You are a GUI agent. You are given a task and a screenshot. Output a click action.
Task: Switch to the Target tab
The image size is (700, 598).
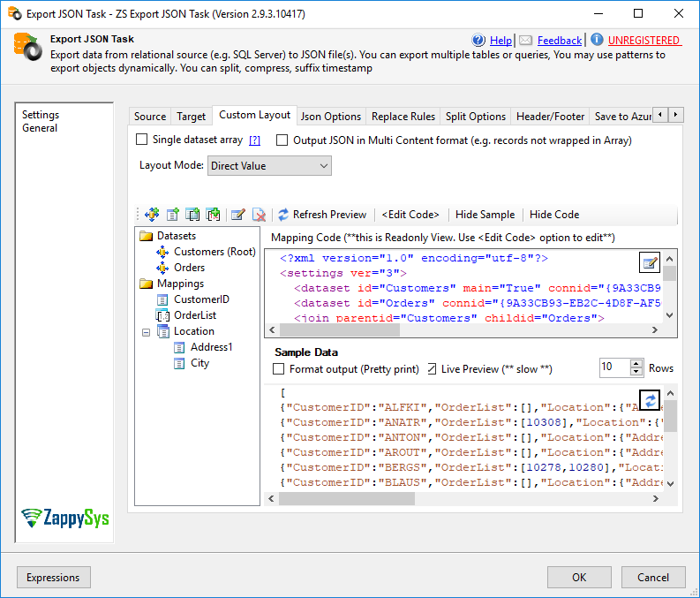tap(191, 117)
